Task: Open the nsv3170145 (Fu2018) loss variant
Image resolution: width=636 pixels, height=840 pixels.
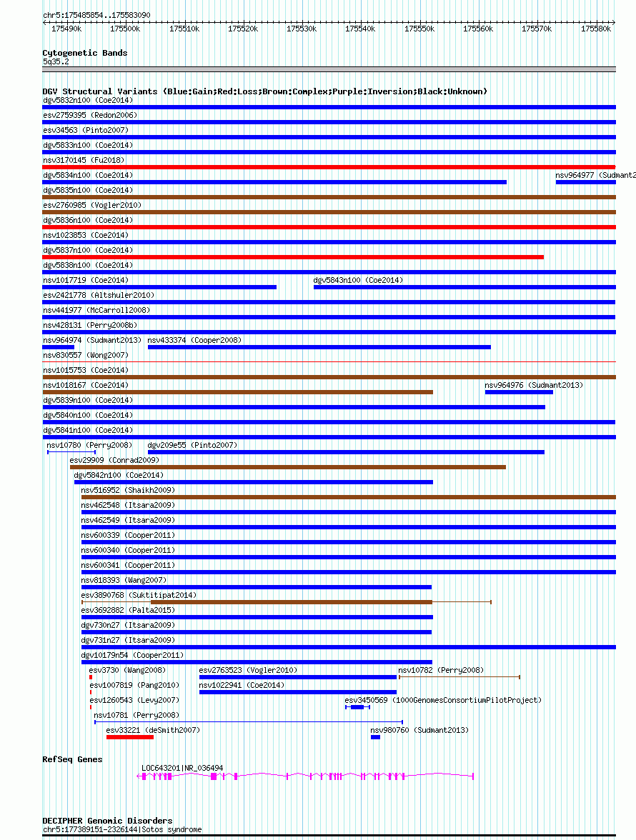Action: pos(329,167)
